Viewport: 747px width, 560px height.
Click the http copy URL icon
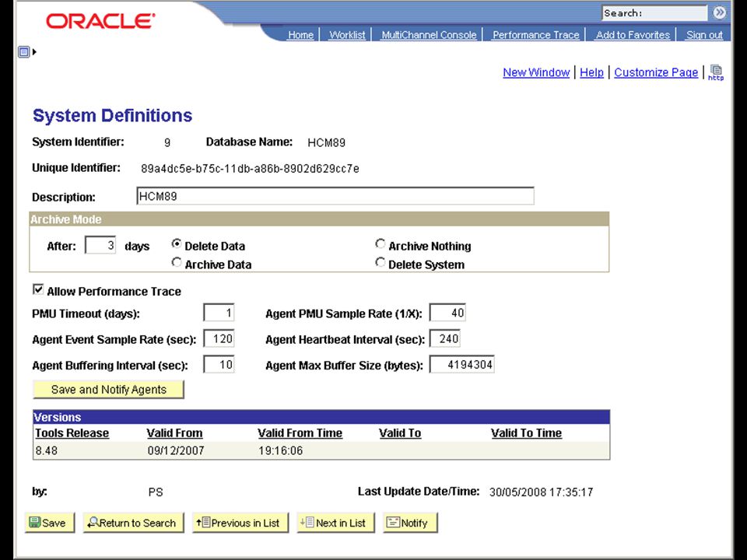(x=716, y=73)
